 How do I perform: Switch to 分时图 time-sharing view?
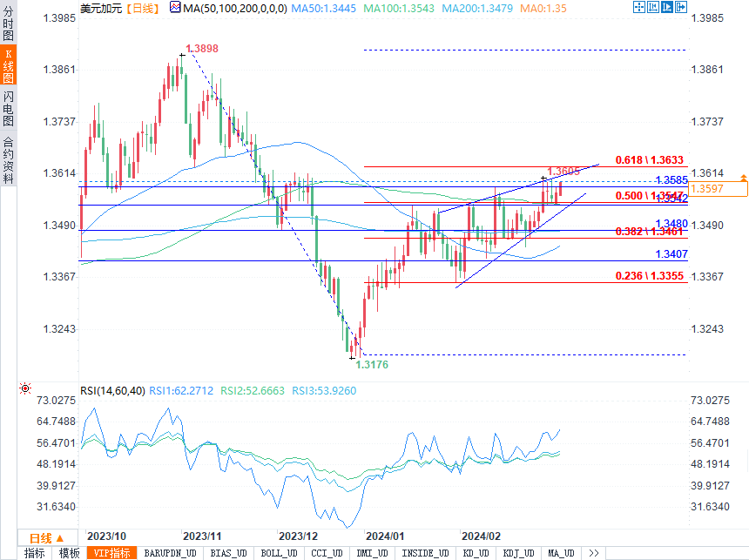point(8,24)
